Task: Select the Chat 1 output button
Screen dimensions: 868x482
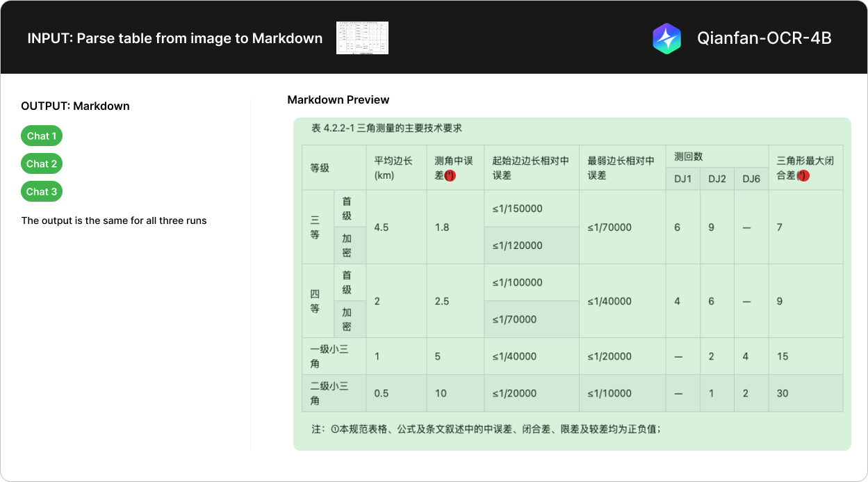Action: coord(42,136)
